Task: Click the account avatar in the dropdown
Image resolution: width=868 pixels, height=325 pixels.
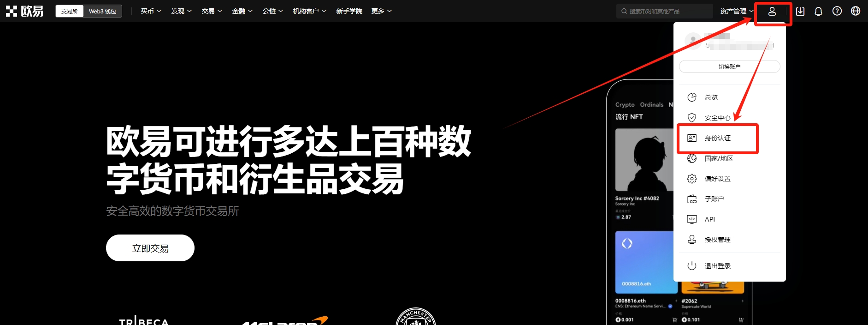Action: point(693,41)
